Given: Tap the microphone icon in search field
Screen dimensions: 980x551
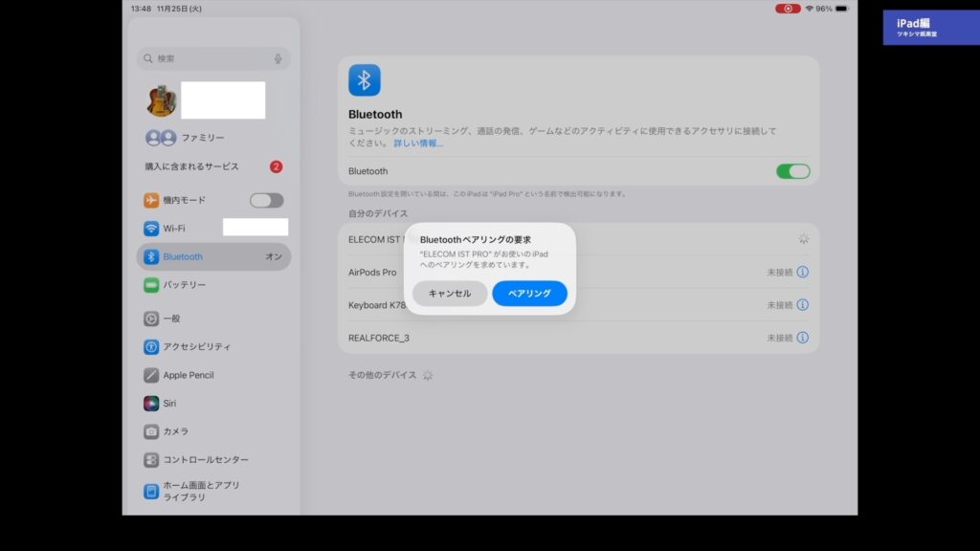Looking at the screenshot, I should pyautogui.click(x=278, y=58).
